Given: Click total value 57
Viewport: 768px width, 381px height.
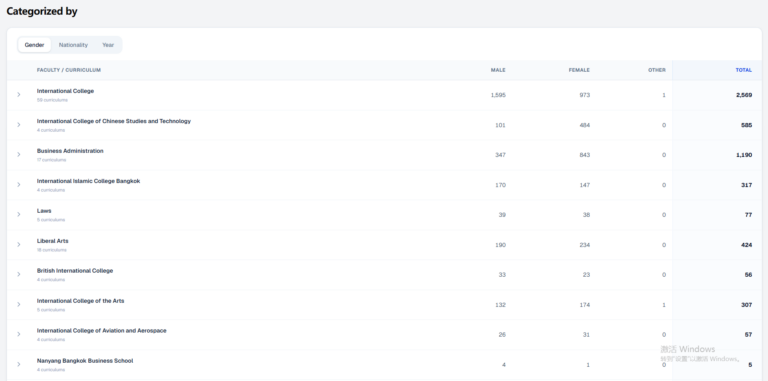Looking at the screenshot, I should point(748,335).
